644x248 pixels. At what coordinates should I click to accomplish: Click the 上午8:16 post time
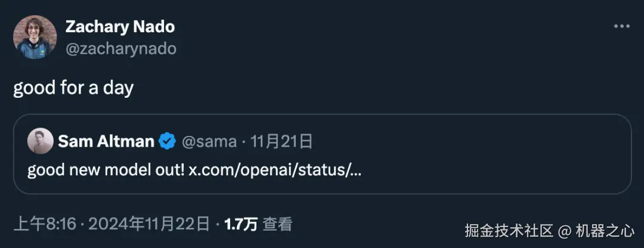pyautogui.click(x=45, y=224)
